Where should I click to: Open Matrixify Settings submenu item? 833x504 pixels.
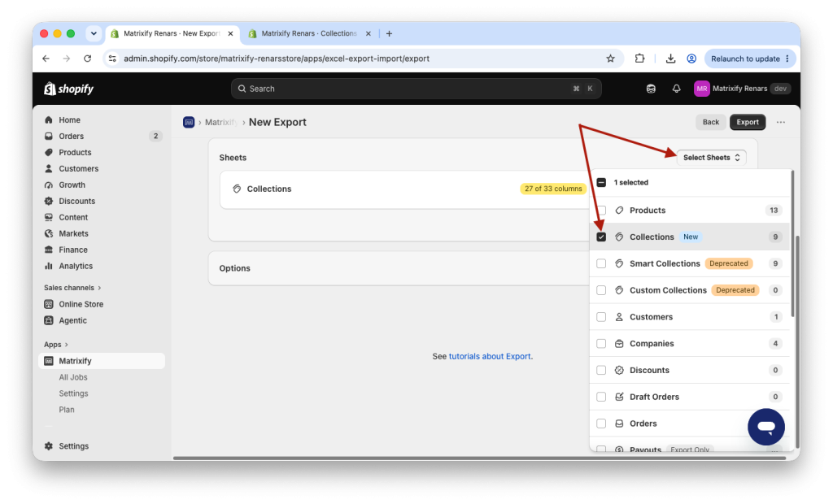tap(73, 393)
